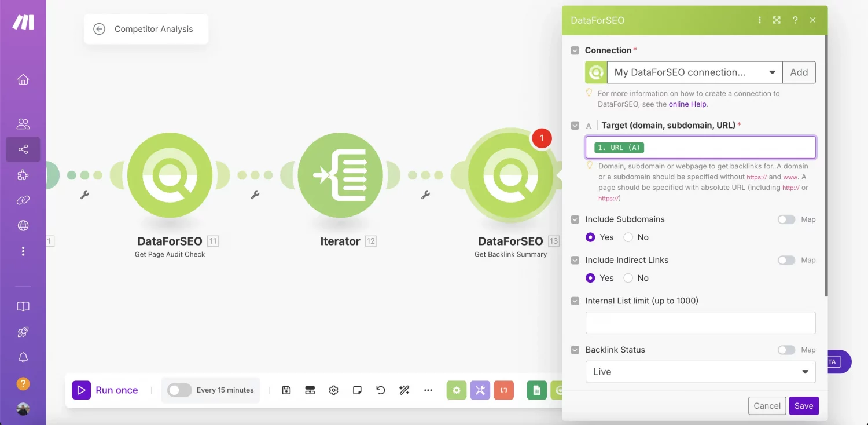Open the user profile avatar

(x=23, y=409)
